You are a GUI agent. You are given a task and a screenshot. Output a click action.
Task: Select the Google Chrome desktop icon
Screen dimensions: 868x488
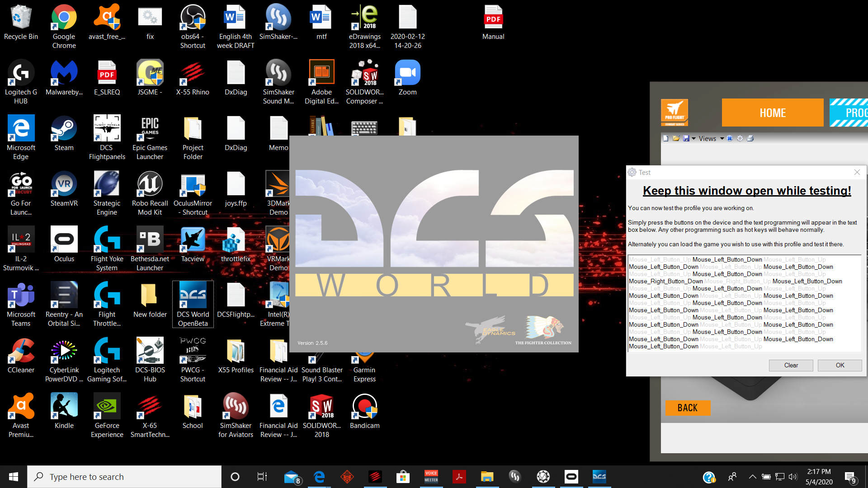tap(64, 27)
